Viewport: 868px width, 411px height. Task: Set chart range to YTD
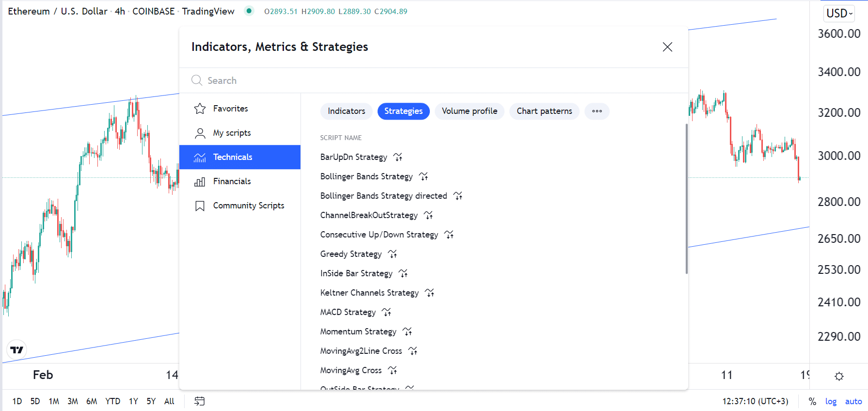point(113,401)
